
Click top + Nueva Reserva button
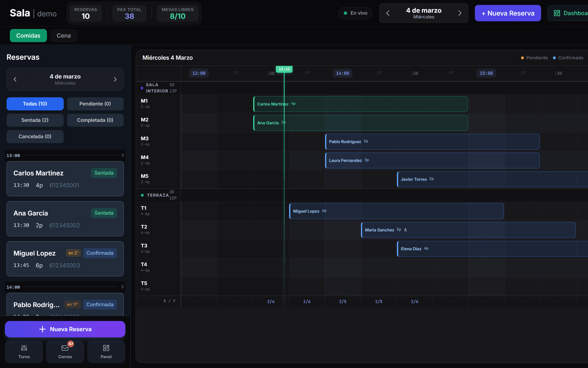[508, 13]
